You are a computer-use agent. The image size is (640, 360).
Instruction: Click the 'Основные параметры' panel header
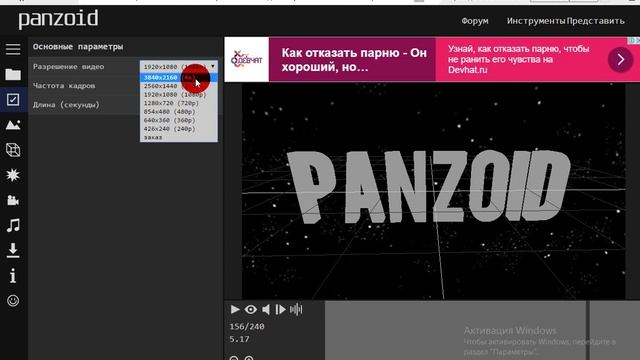(78, 47)
